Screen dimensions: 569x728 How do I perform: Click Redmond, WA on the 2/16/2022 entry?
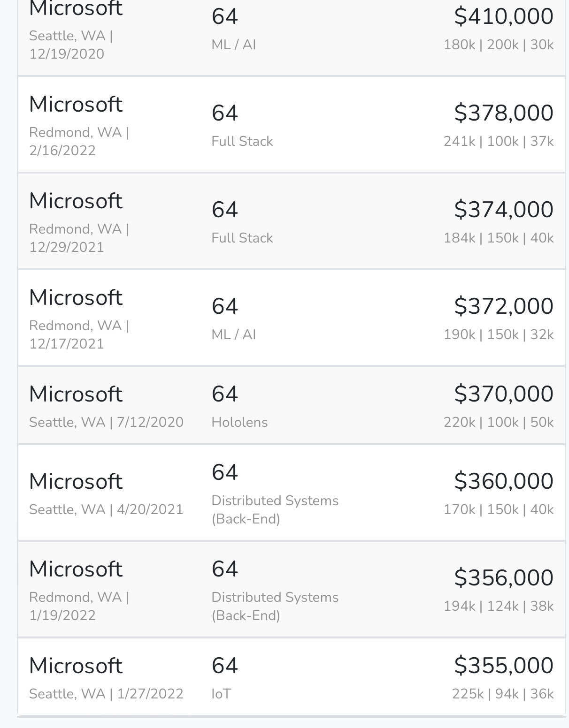pos(79,133)
